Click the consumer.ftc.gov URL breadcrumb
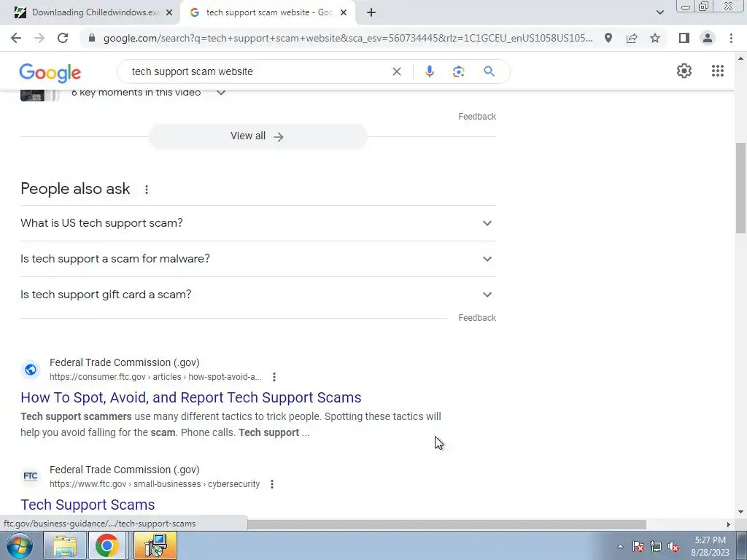 click(156, 377)
